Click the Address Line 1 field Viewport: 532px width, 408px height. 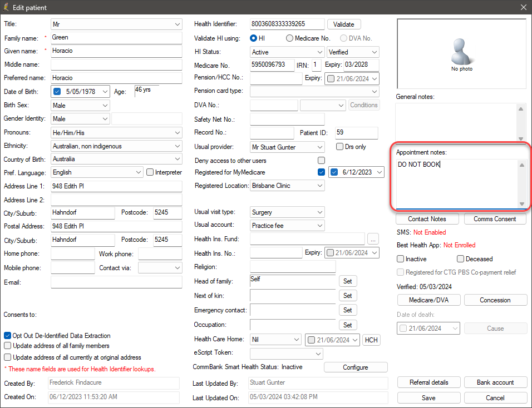[x=116, y=186]
